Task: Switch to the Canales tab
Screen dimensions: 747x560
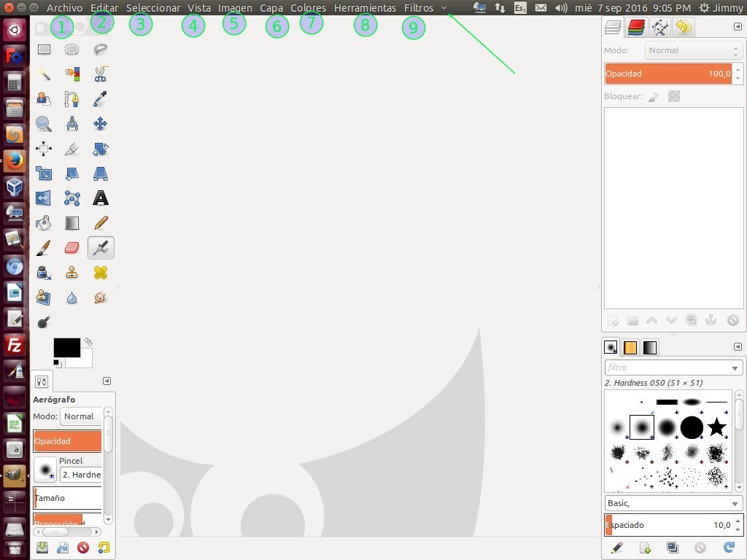Action: point(637,27)
